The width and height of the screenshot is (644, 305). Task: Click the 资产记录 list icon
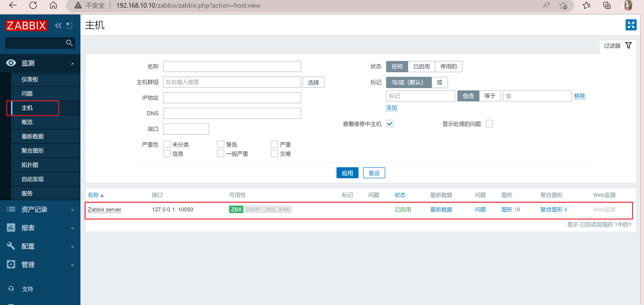tap(11, 209)
